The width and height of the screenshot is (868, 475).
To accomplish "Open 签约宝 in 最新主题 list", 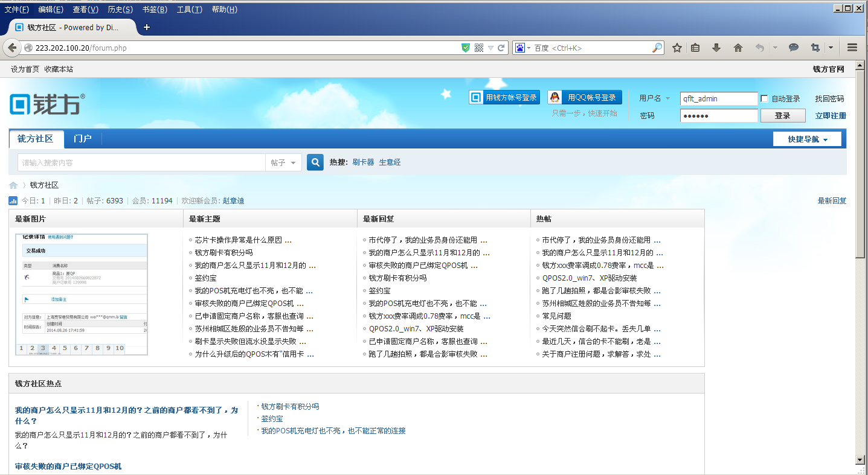I will (205, 278).
